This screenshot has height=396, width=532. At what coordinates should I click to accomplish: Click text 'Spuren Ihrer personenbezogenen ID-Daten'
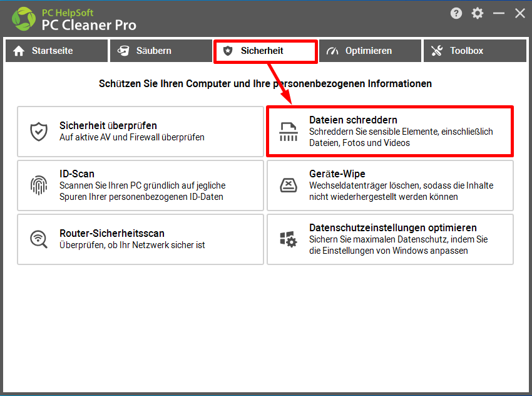click(x=141, y=197)
